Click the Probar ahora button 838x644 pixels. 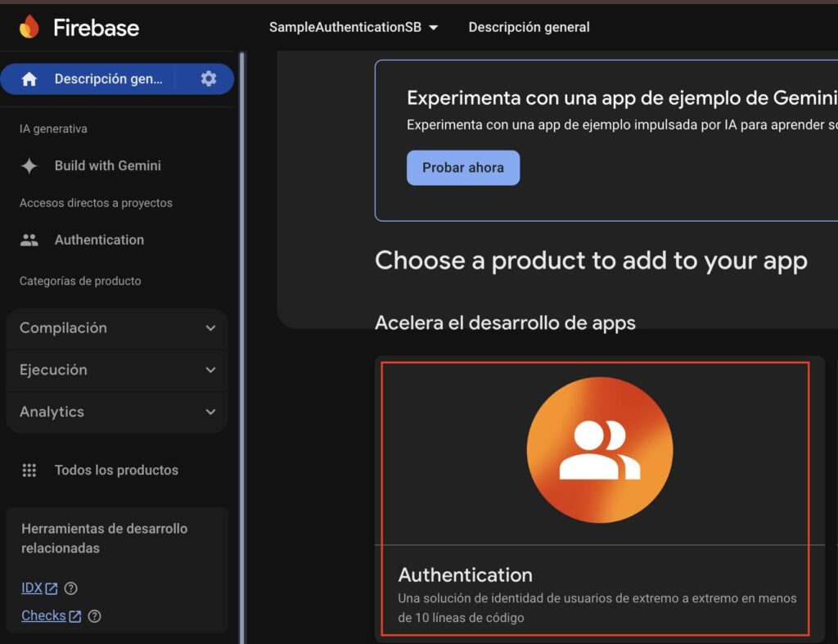(x=463, y=168)
